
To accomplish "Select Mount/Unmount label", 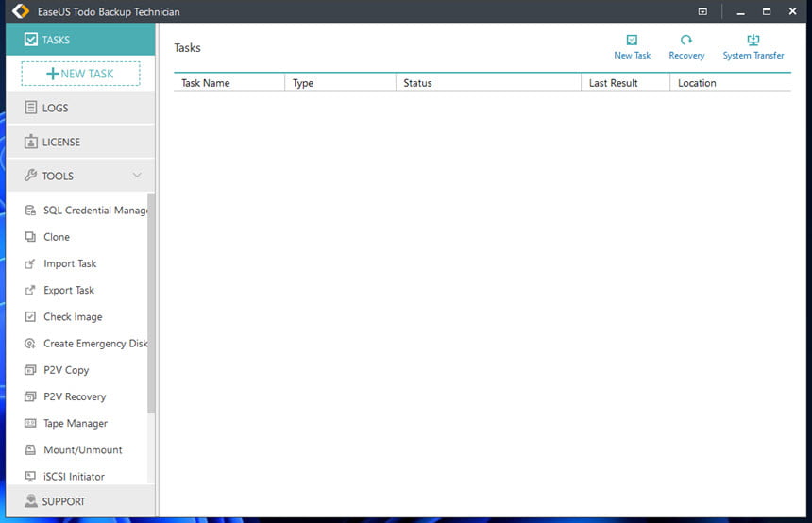I will coord(83,449).
